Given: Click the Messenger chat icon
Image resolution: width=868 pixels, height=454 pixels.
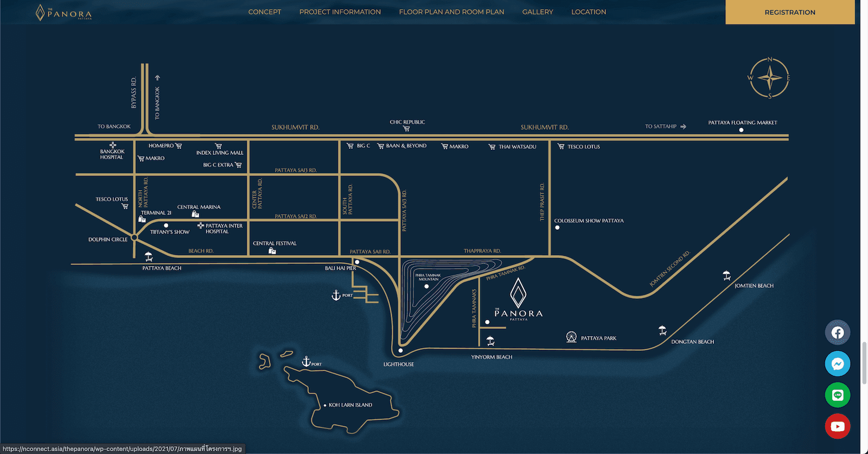Looking at the screenshot, I should pos(838,364).
